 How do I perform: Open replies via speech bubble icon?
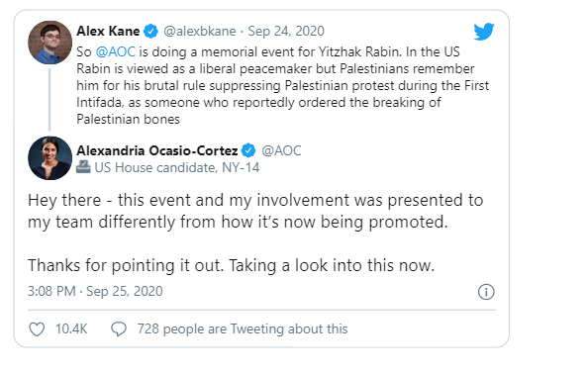[x=119, y=329]
